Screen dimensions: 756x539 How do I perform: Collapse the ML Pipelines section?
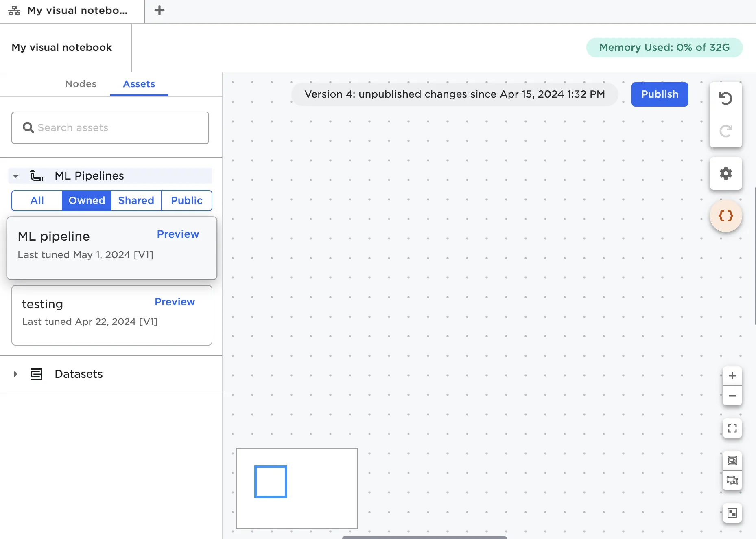pyautogui.click(x=16, y=176)
